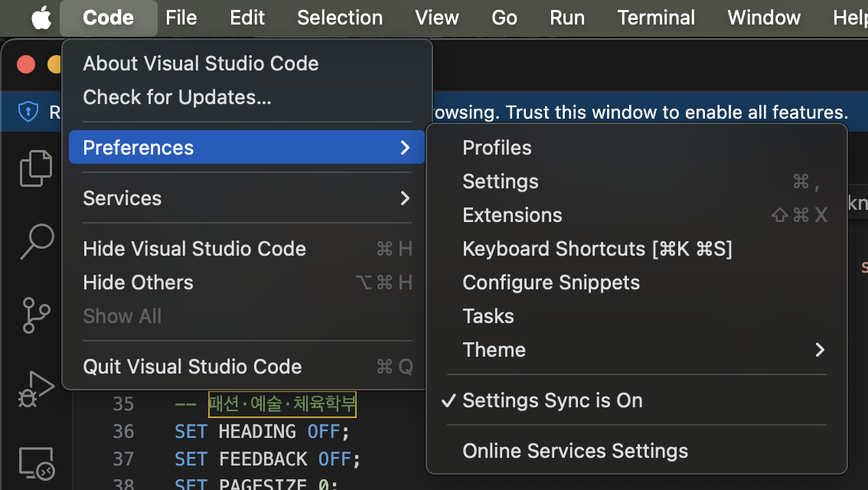Open the Explorer view in activity bar
Image resolution: width=868 pixels, height=490 pixels.
[36, 168]
